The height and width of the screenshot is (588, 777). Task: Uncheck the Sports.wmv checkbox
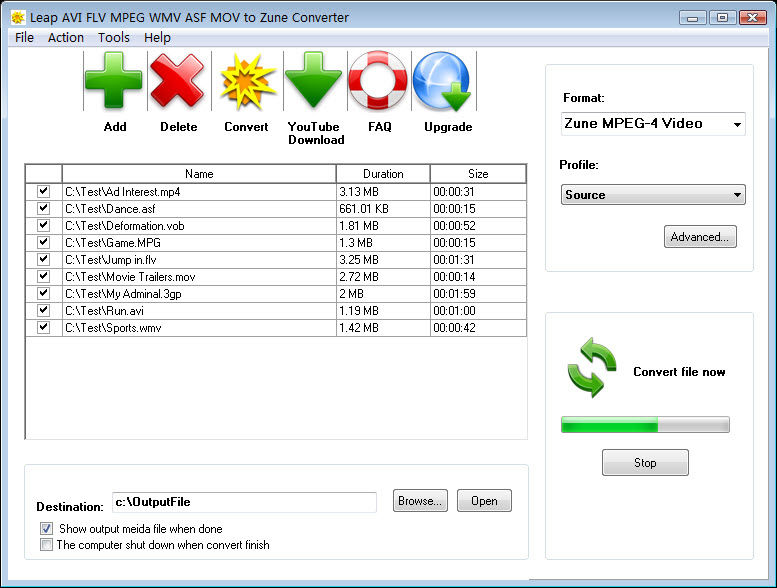(44, 327)
